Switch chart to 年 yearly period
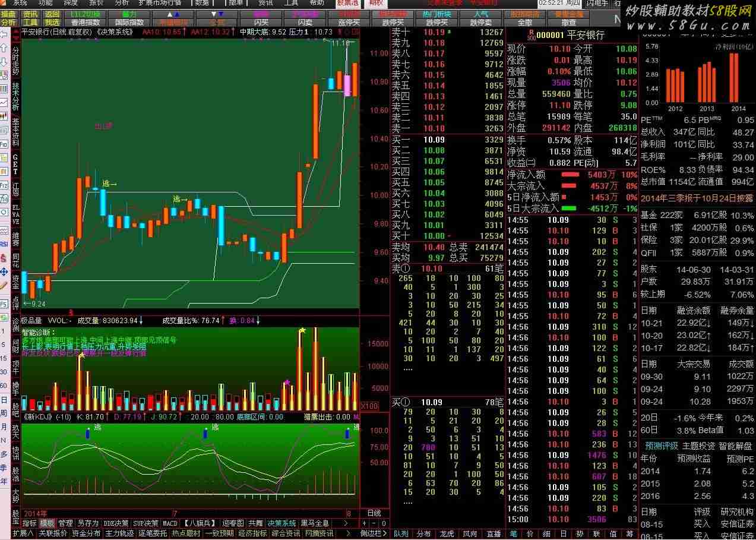The image size is (756, 540). pos(4,481)
